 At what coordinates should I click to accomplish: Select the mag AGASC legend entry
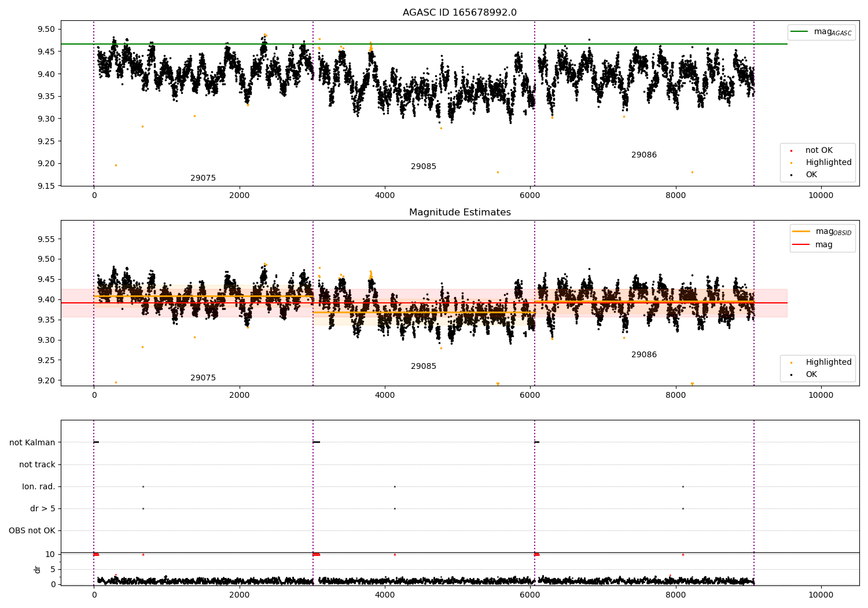pyautogui.click(x=821, y=32)
